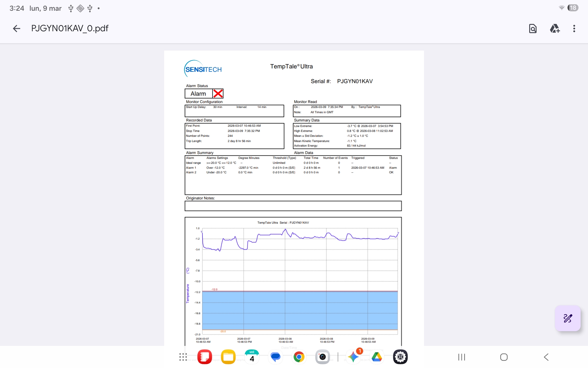Tap the home navigation button
This screenshot has width=588, height=368.
(x=504, y=357)
